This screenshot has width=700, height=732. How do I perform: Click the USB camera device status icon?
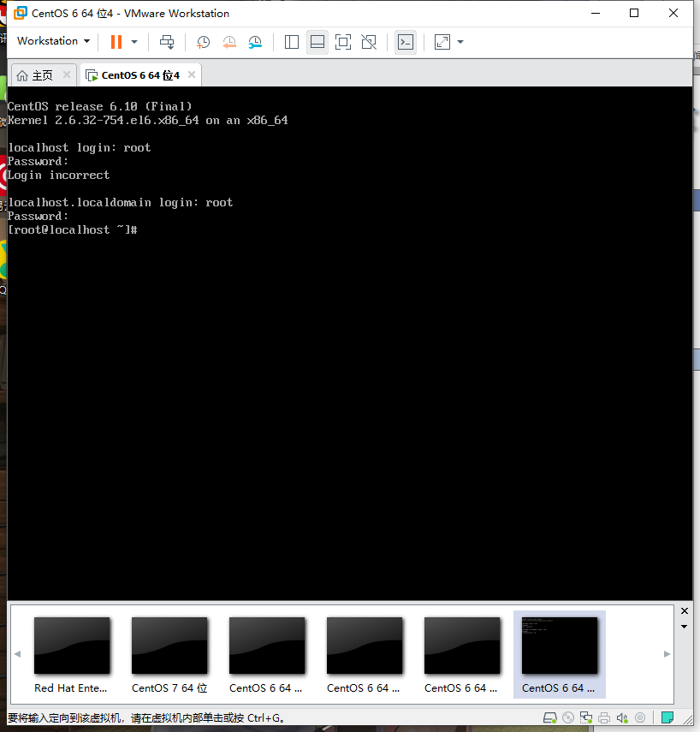tap(640, 717)
